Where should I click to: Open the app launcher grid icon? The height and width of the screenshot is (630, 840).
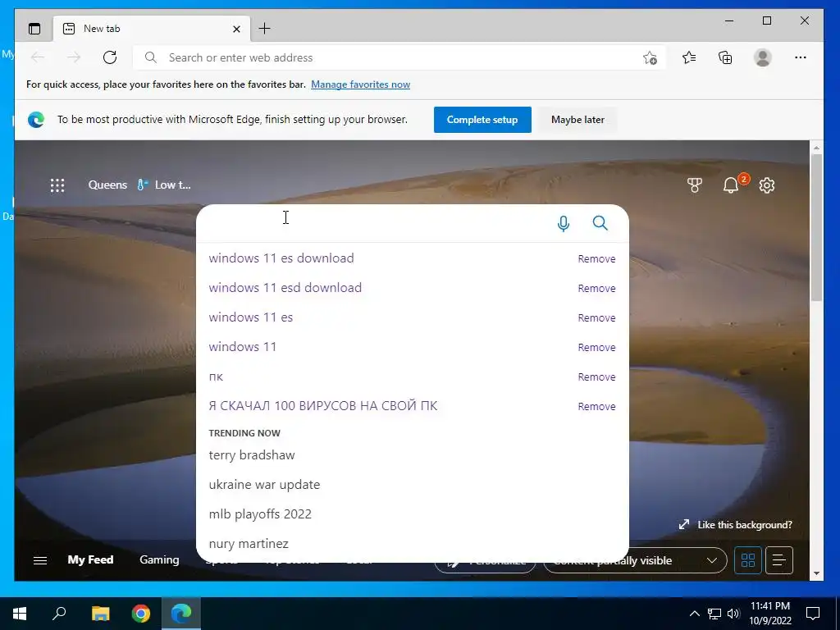(57, 185)
